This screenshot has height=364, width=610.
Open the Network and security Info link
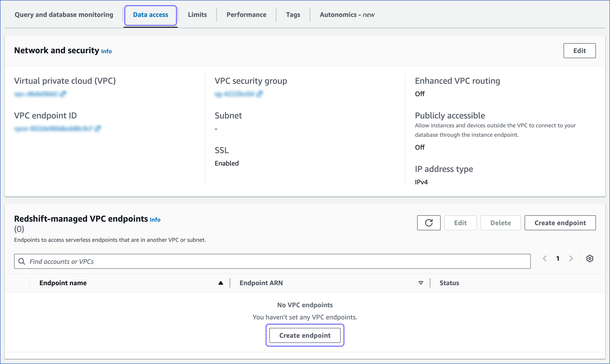[106, 51]
